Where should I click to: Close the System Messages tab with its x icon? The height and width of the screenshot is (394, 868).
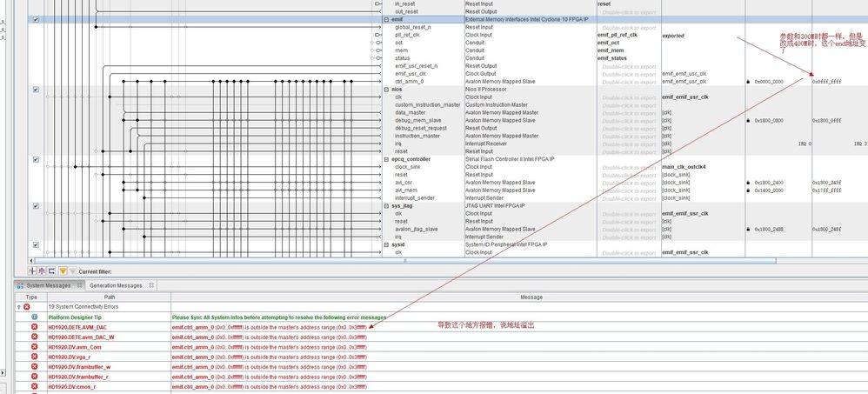click(x=79, y=285)
